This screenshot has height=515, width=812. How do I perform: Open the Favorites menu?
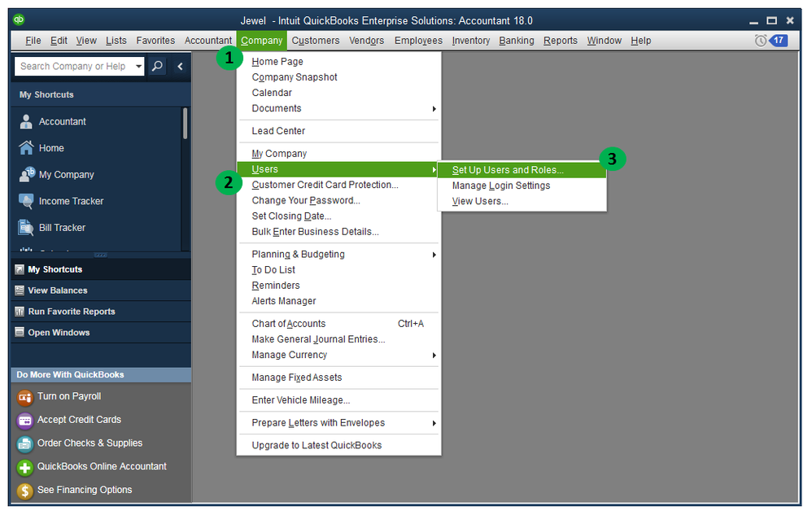pos(155,41)
